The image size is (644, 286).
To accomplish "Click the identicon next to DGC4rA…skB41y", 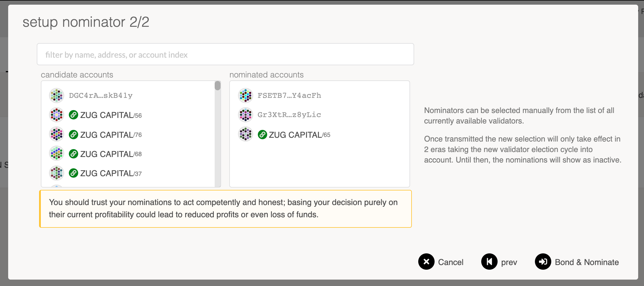I will (57, 95).
